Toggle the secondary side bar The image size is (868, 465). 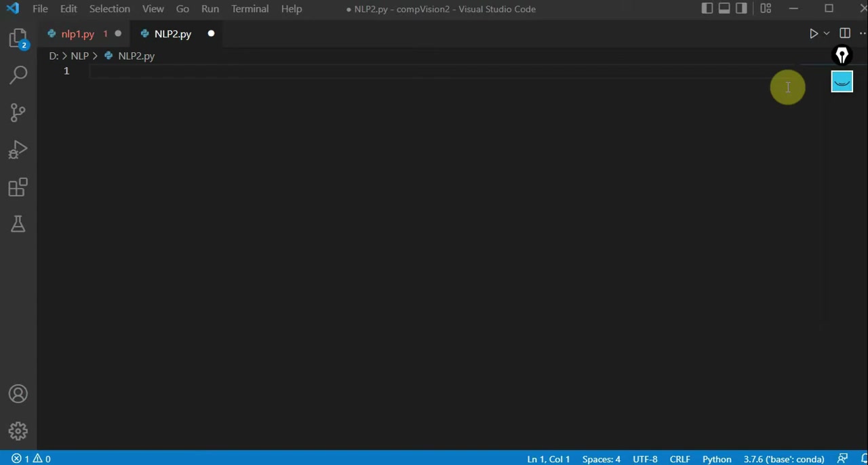tap(741, 9)
